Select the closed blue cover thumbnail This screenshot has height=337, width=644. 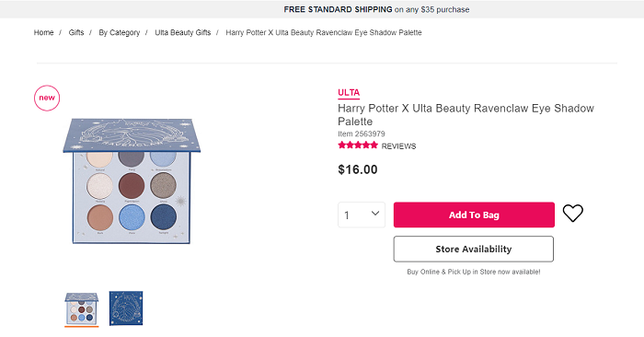[x=126, y=308]
